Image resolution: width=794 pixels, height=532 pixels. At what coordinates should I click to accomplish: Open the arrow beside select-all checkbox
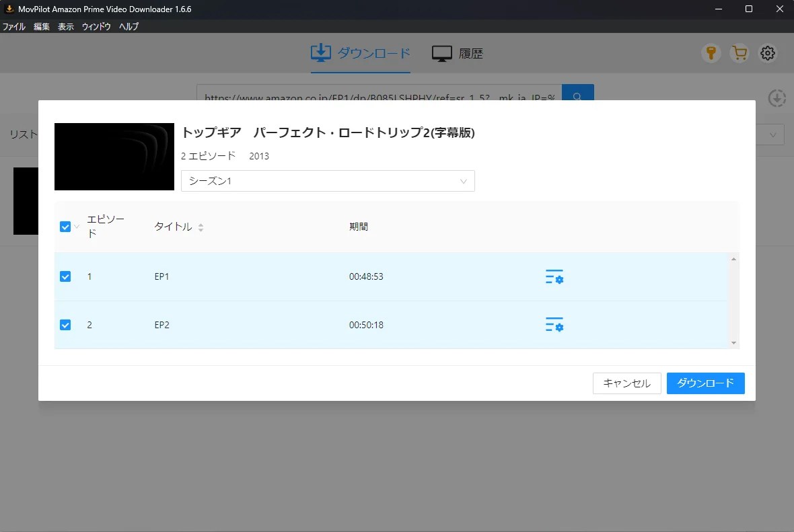[x=76, y=227]
